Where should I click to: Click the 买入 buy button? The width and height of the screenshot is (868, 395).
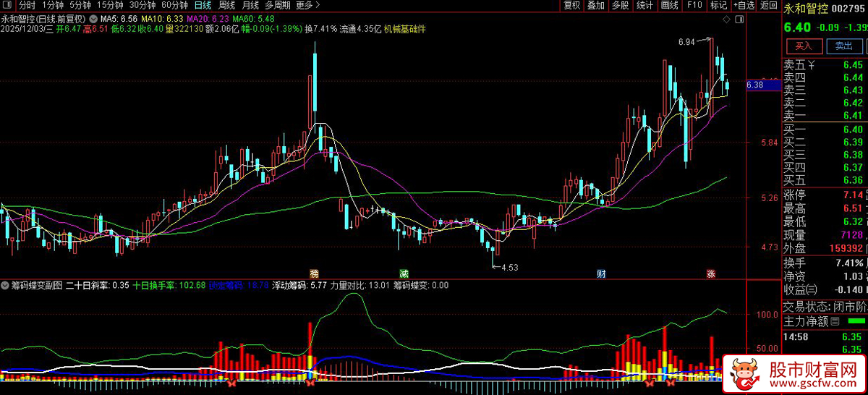[803, 46]
